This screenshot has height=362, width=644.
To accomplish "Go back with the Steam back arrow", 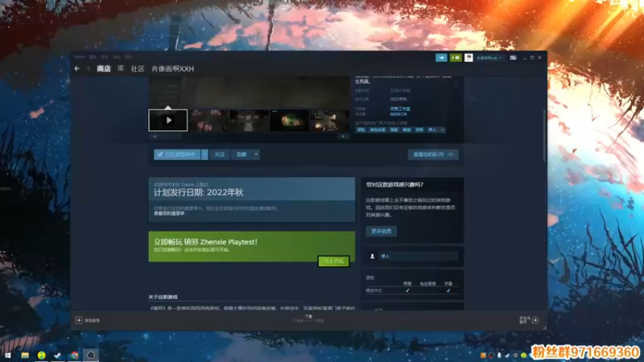I will (x=77, y=68).
